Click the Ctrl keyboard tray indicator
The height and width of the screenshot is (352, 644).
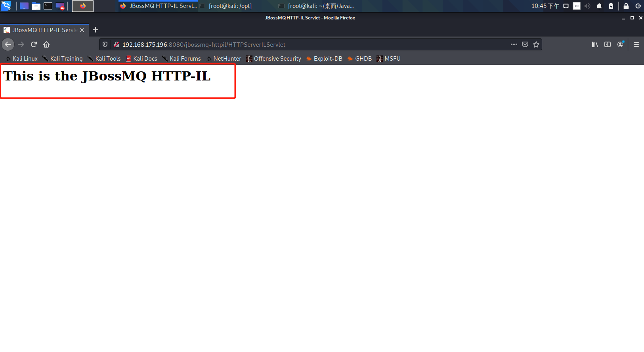click(577, 6)
